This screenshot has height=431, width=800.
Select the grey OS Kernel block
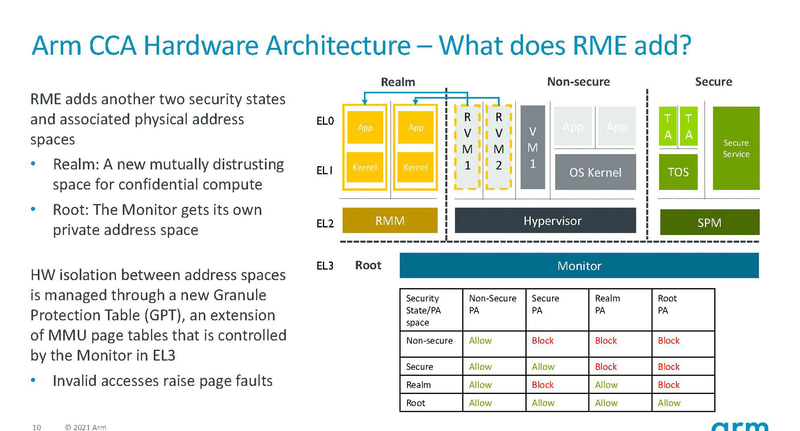click(595, 172)
